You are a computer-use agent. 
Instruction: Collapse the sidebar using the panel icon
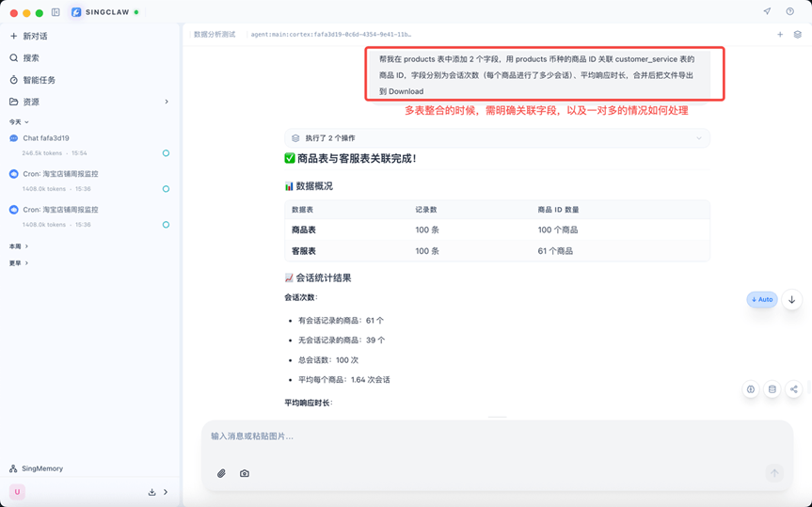coord(56,12)
